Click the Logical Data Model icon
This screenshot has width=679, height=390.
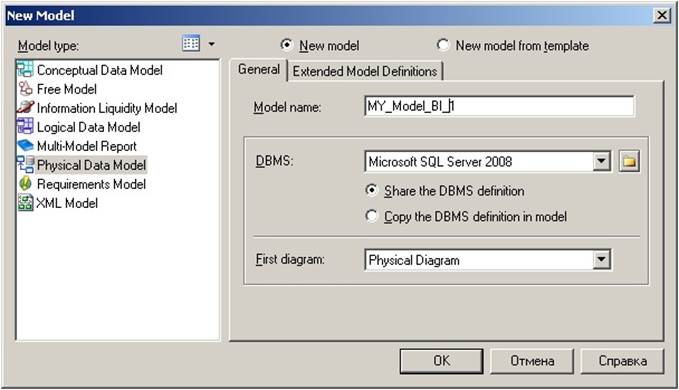[25, 127]
